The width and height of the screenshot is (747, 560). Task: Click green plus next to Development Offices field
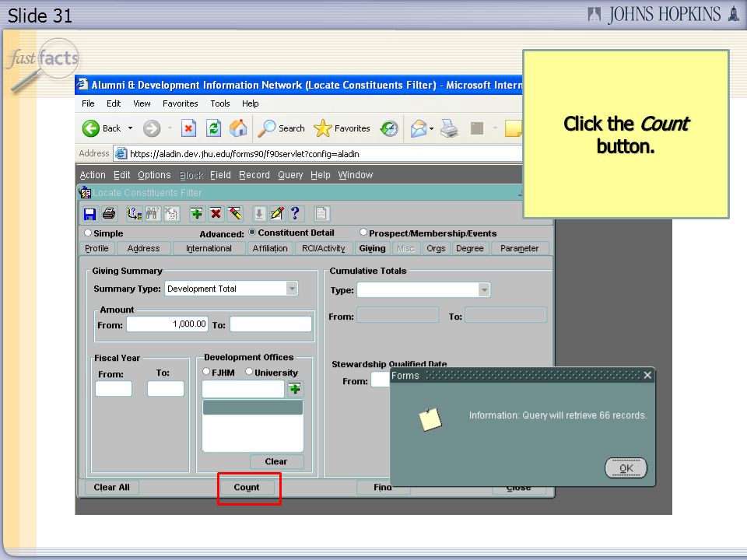click(295, 389)
